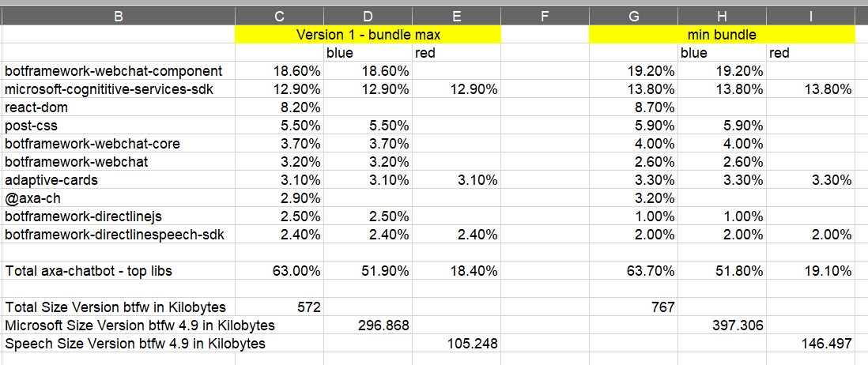
Task: Select column G header
Action: pos(634,16)
